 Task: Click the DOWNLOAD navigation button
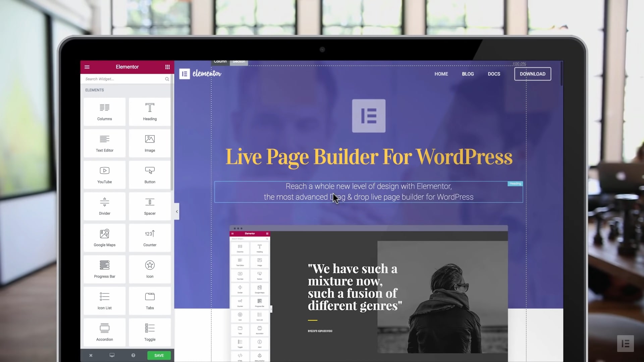pos(533,74)
